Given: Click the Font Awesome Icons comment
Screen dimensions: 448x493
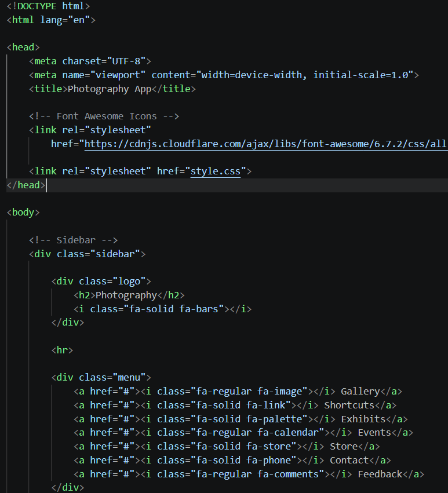Looking at the screenshot, I should tap(104, 116).
